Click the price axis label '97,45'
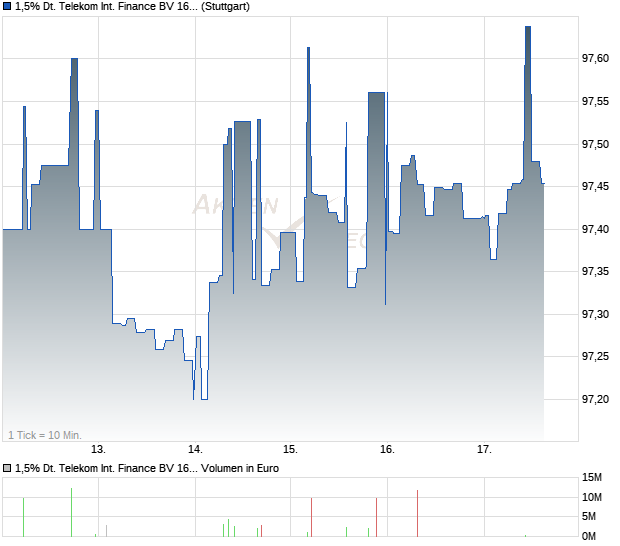The height and width of the screenshot is (546, 620). click(x=595, y=186)
